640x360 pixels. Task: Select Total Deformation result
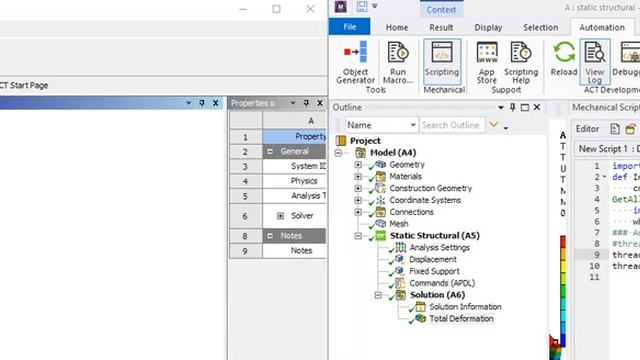click(x=461, y=318)
